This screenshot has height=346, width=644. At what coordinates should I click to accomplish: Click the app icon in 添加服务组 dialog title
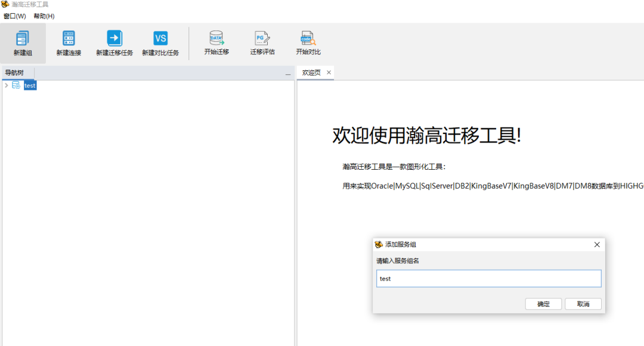(379, 244)
